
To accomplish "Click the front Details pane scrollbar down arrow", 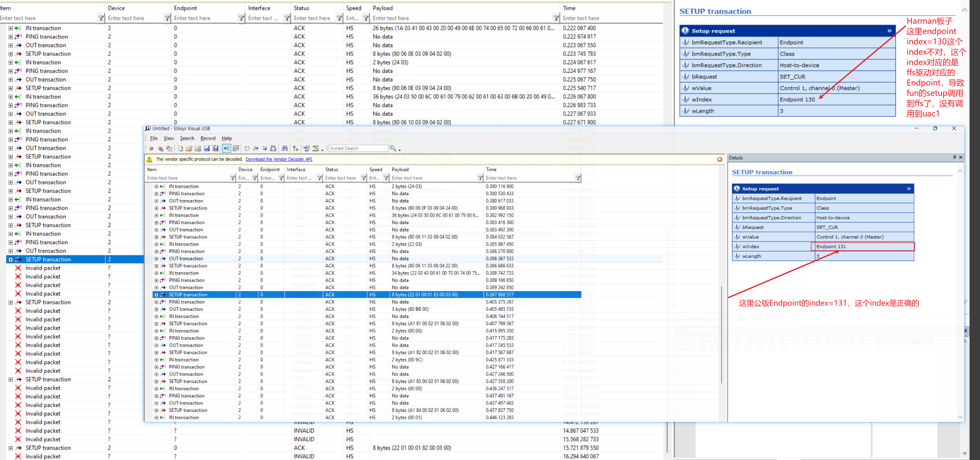I will (960, 417).
